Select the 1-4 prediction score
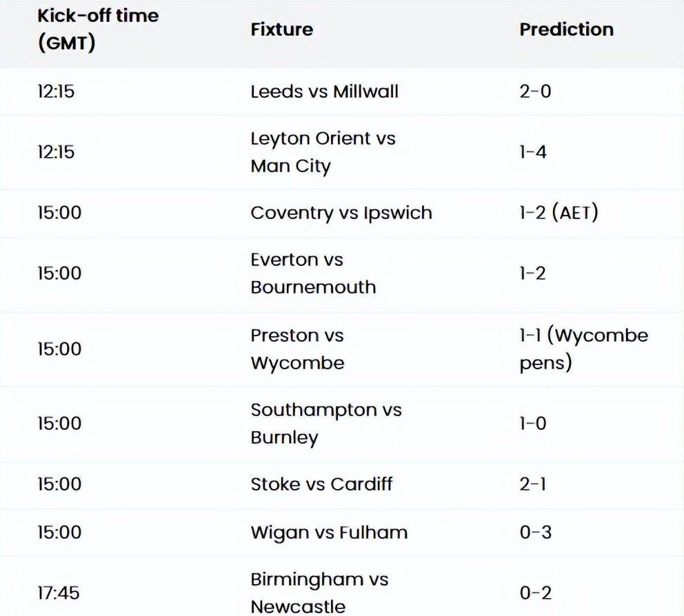 click(533, 152)
